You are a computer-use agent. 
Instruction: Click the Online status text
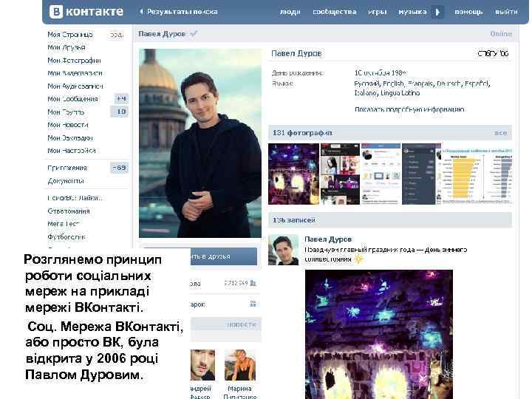tap(501, 33)
